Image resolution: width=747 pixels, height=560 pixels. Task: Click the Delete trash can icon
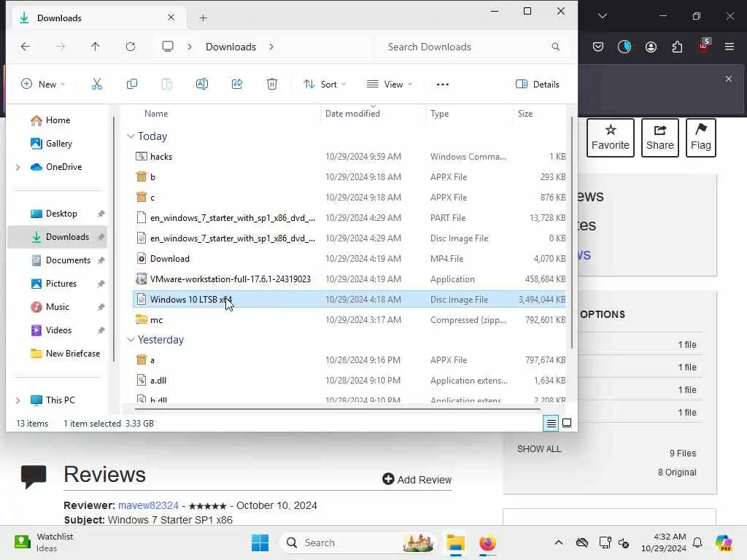point(272,85)
